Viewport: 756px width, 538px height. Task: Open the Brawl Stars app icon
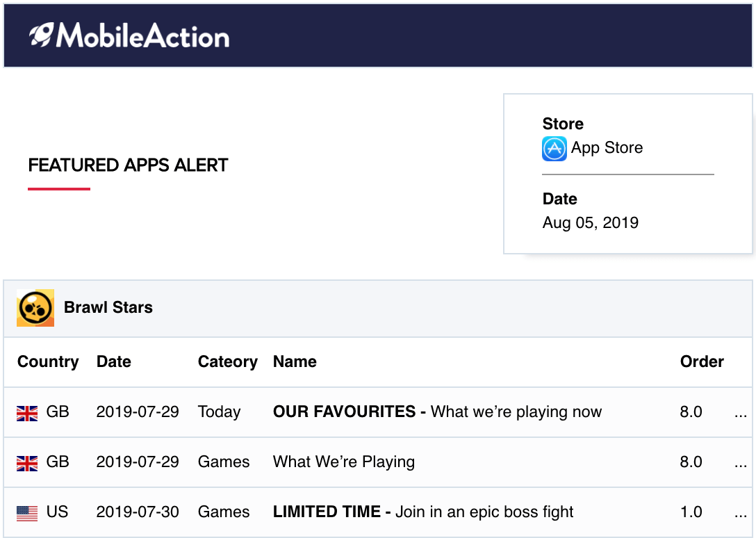(35, 308)
